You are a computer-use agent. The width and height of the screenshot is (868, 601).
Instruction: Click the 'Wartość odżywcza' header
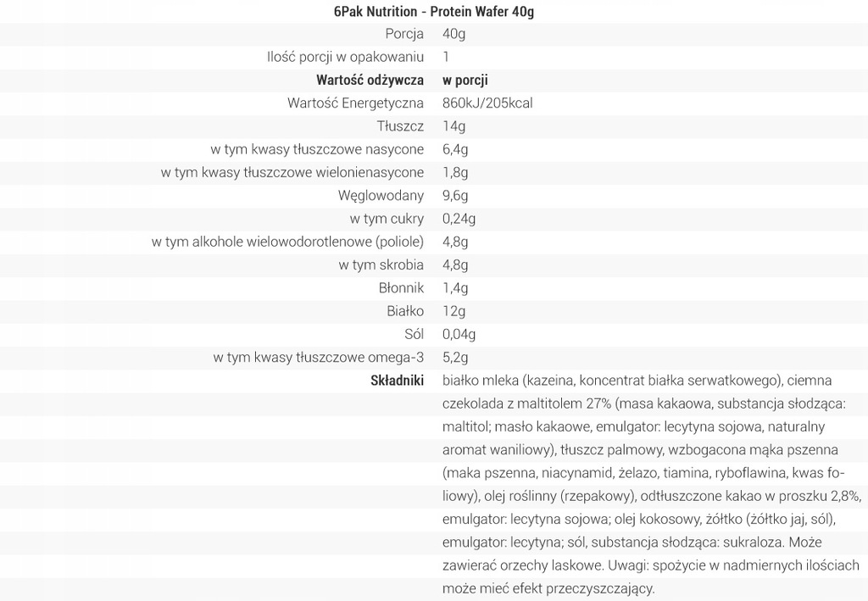[x=370, y=81]
